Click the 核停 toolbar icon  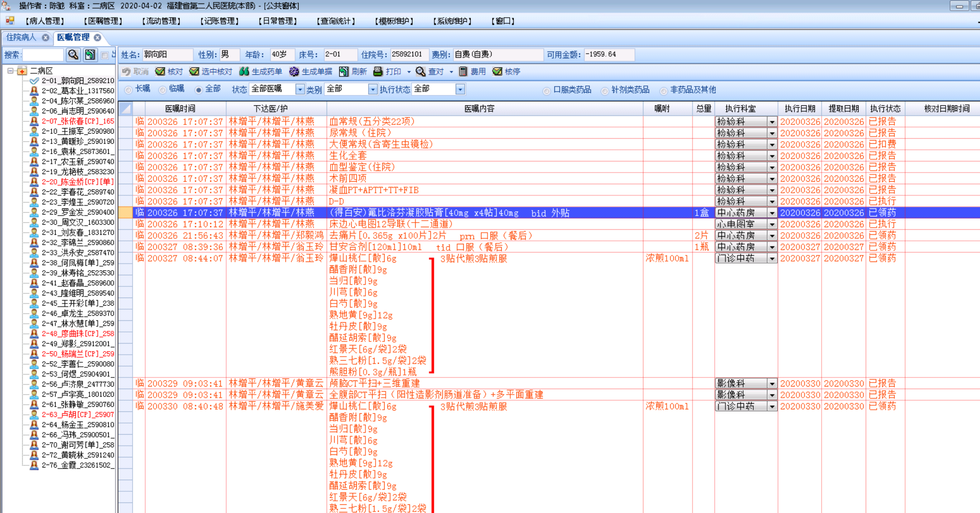coord(497,72)
